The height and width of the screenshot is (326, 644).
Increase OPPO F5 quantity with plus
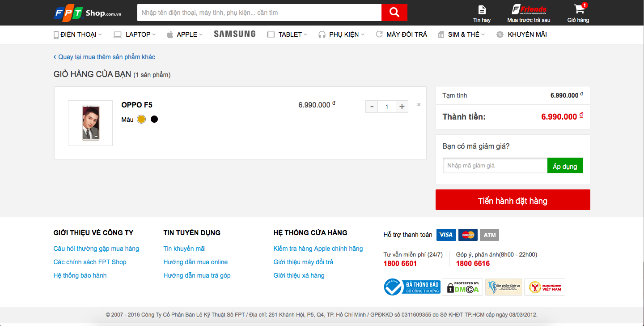click(x=402, y=107)
